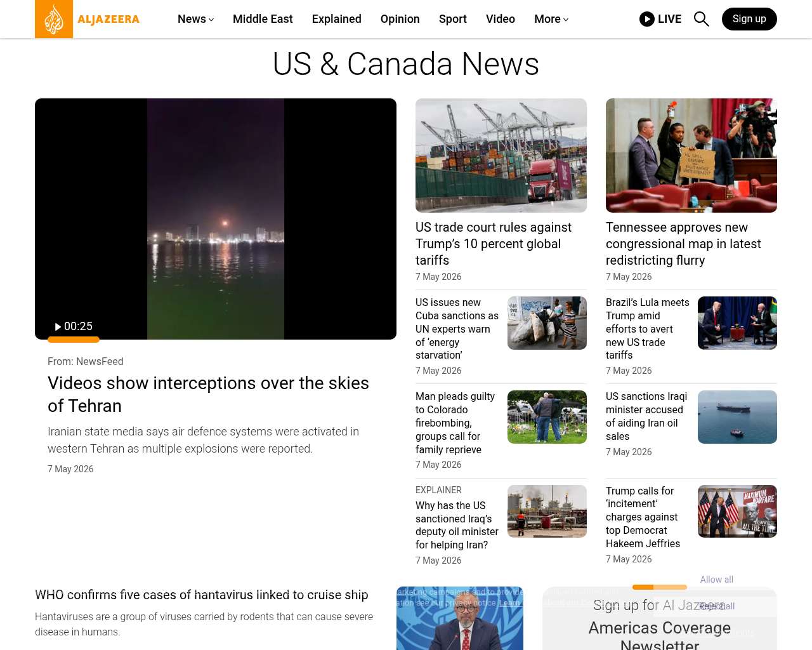
Task: Open the Explained section
Action: (337, 19)
